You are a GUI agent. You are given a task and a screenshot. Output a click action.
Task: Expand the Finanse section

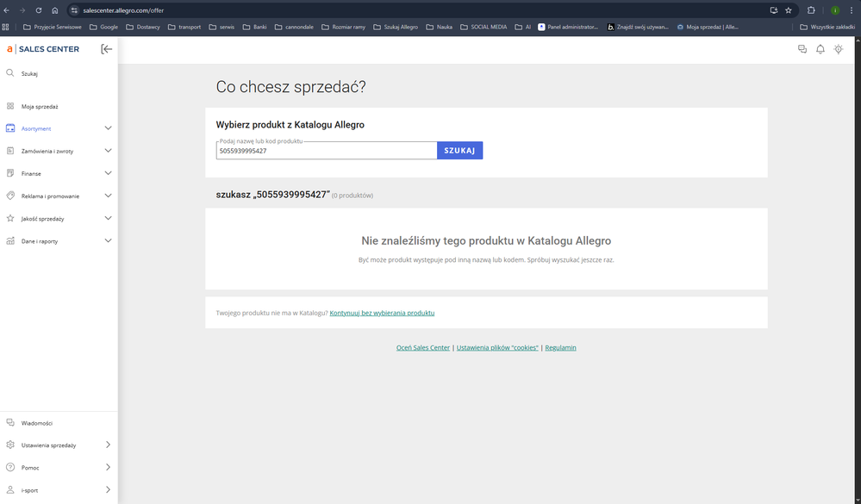coord(108,173)
